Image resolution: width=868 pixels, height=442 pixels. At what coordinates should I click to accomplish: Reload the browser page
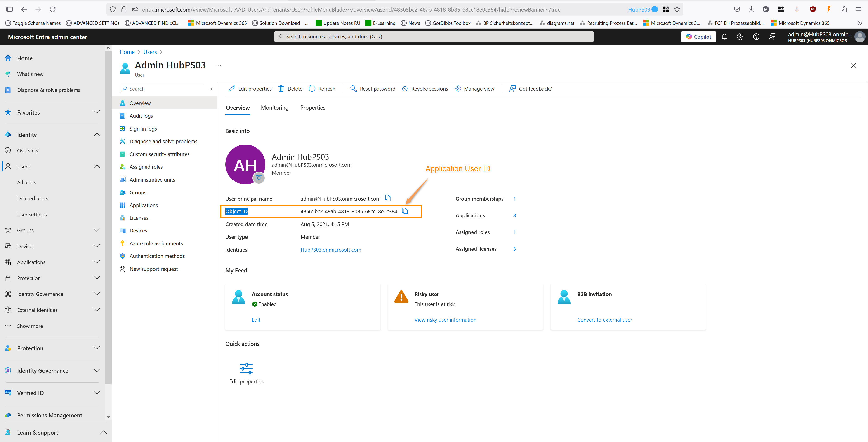(53, 9)
